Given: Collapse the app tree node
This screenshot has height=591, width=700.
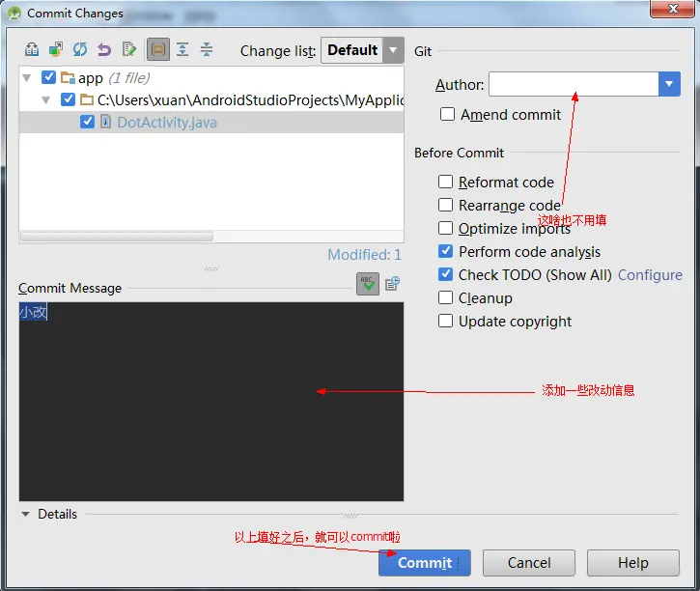Looking at the screenshot, I should click(x=27, y=78).
